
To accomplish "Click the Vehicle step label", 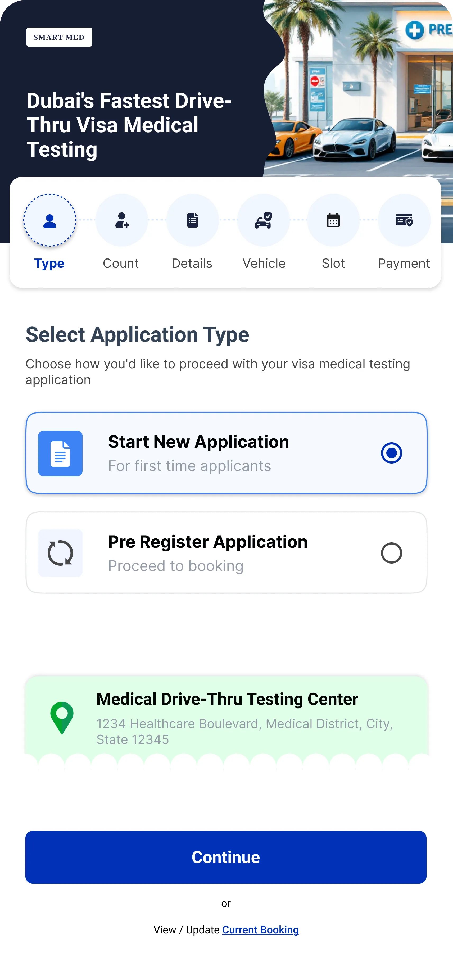I will [x=264, y=263].
